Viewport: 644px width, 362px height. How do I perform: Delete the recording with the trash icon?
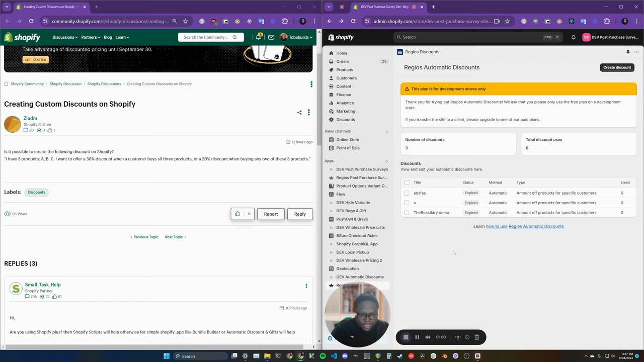pyautogui.click(x=477, y=337)
